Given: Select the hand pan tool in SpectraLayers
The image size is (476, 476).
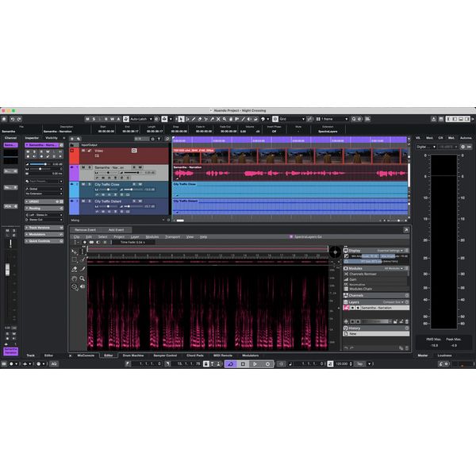Looking at the screenshot, I should pos(74,278).
